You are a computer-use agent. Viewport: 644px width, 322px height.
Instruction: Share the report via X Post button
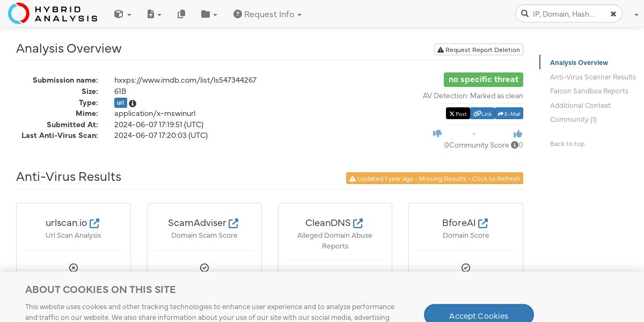click(458, 114)
